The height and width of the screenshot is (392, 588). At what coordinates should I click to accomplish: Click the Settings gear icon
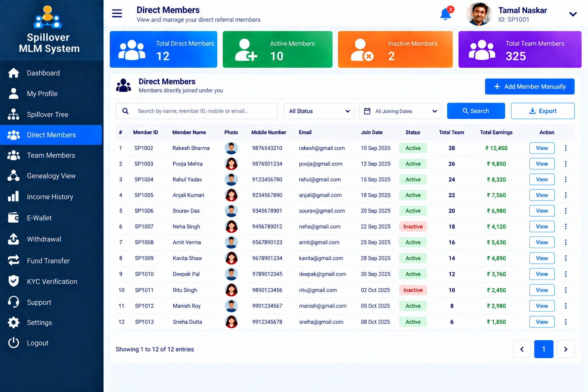pyautogui.click(x=13, y=322)
